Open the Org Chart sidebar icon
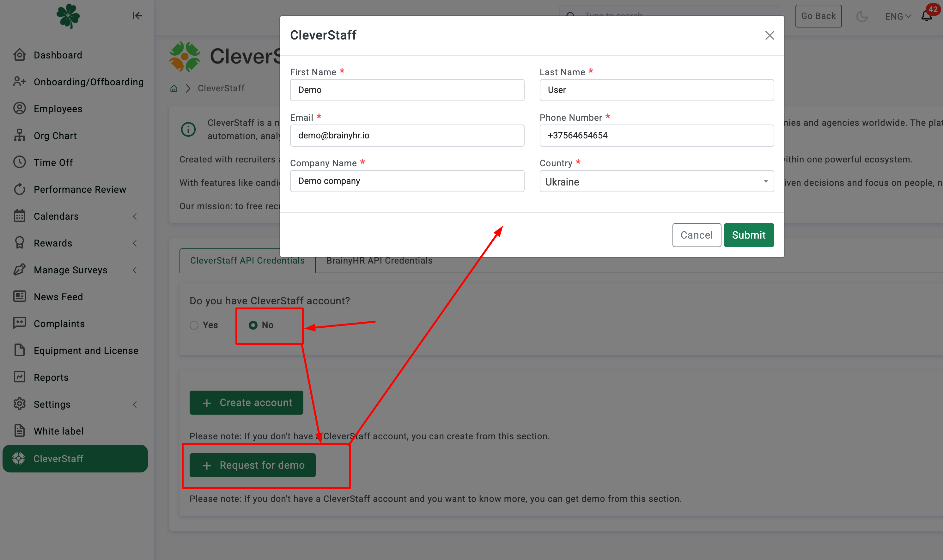The image size is (943, 560). coord(20,136)
